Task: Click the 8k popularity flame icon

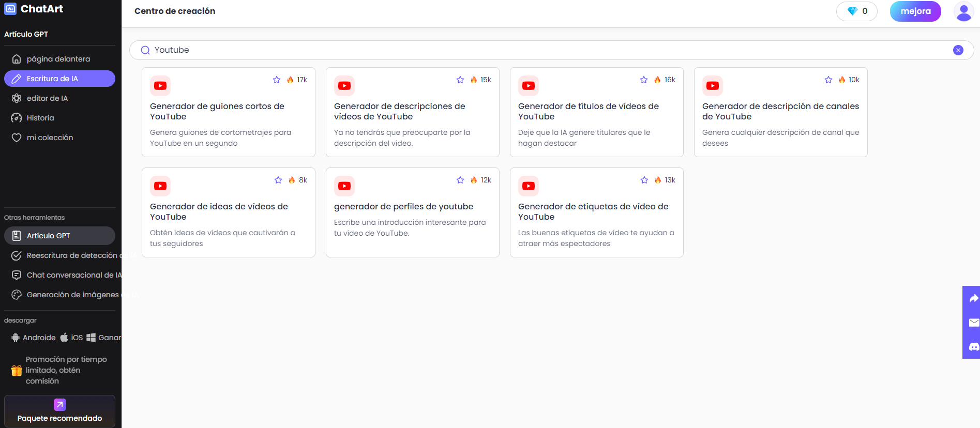Action: [x=292, y=180]
